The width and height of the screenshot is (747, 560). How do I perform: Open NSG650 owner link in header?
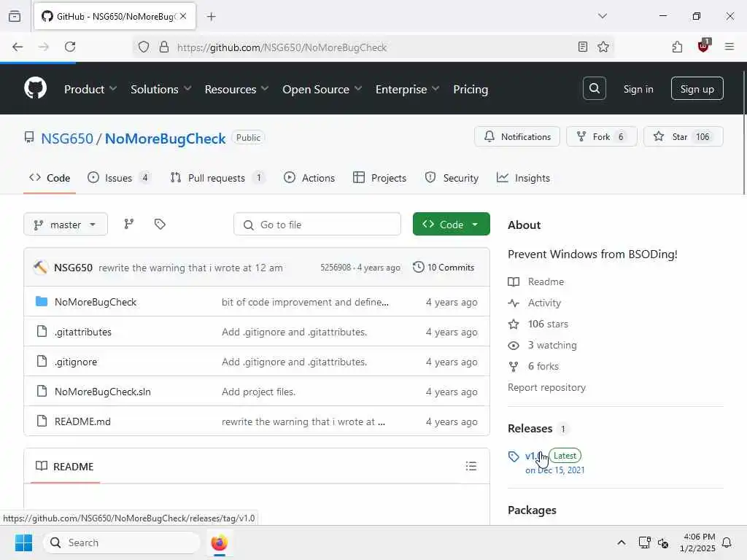click(x=66, y=139)
